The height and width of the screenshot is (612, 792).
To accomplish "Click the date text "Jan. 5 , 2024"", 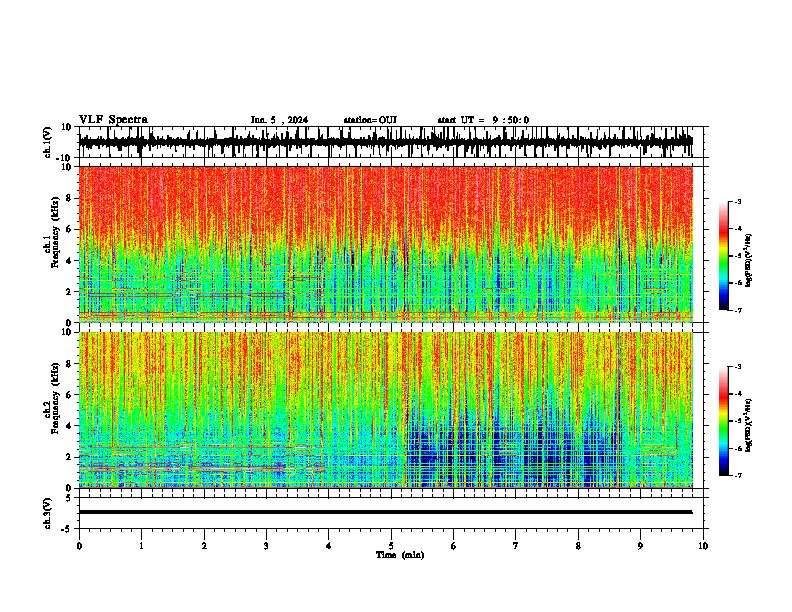I will coord(279,120).
